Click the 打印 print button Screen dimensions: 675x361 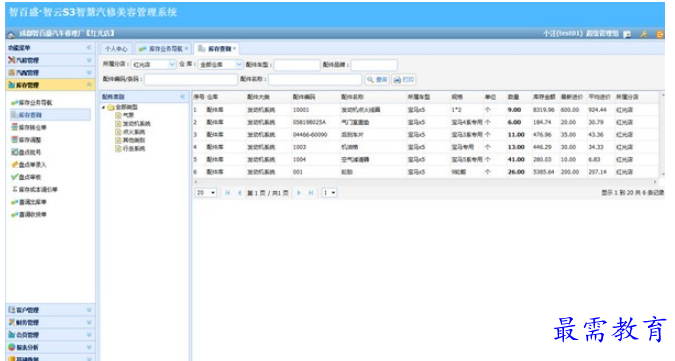(x=404, y=80)
